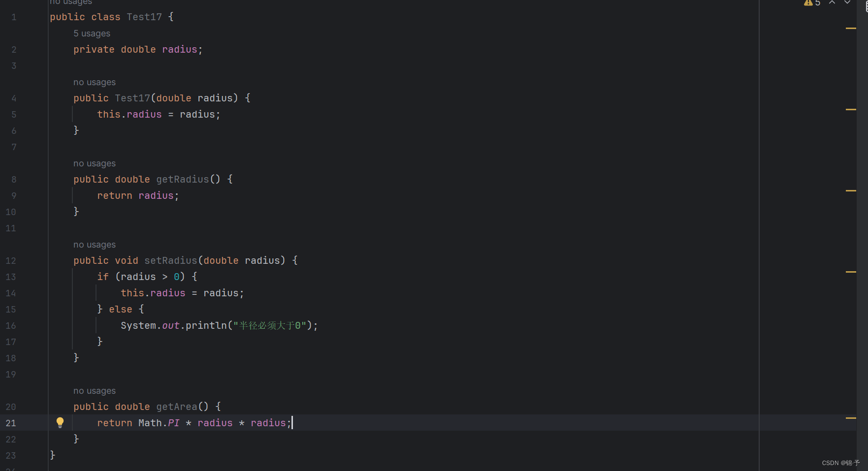Click 'class' keyword on line 1
The height and width of the screenshot is (471, 868).
point(106,17)
